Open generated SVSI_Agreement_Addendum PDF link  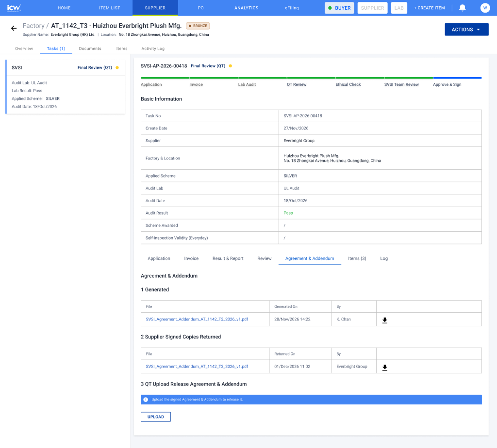[x=197, y=319]
